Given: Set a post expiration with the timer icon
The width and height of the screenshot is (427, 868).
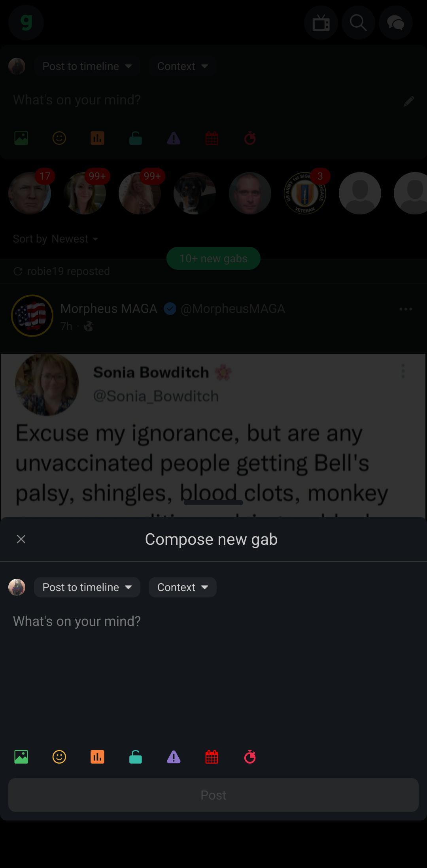Looking at the screenshot, I should pyautogui.click(x=249, y=756).
